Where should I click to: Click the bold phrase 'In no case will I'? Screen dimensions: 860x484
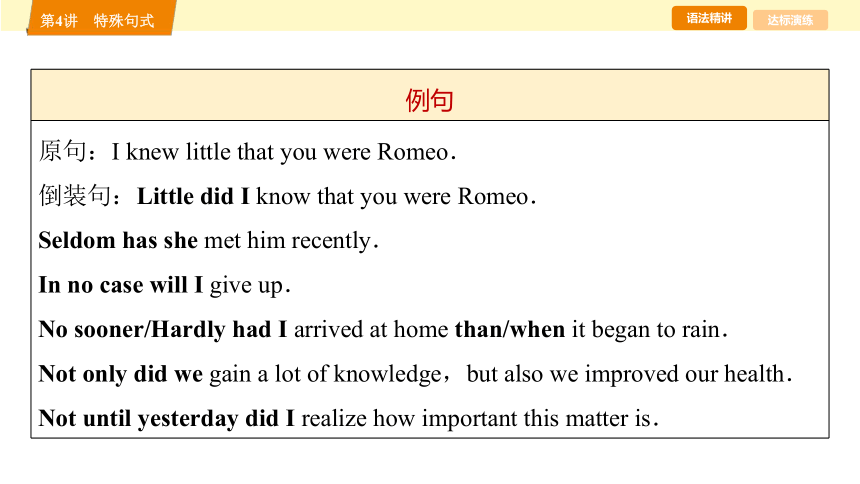(x=121, y=285)
